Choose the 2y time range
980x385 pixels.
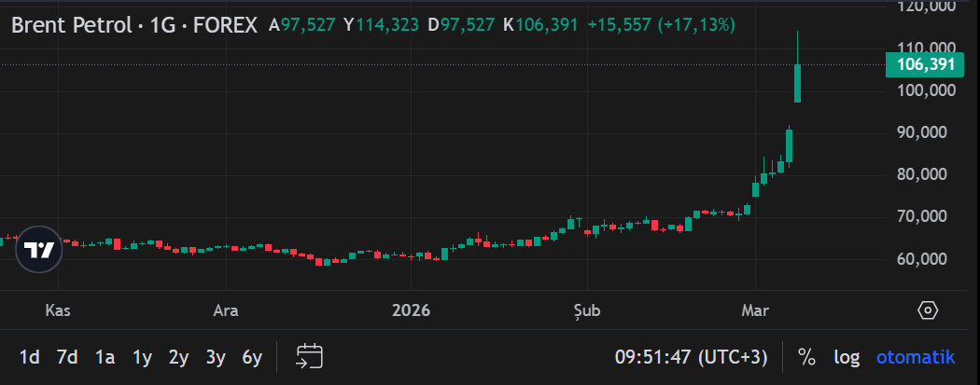(178, 356)
